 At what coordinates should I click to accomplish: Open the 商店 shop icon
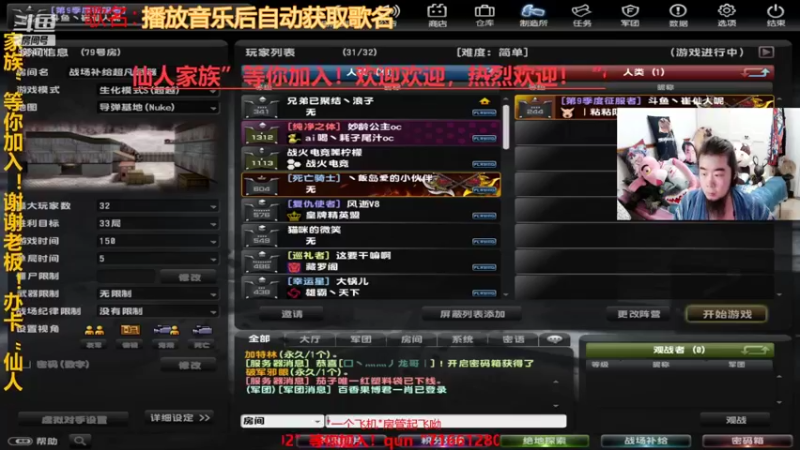pos(437,15)
